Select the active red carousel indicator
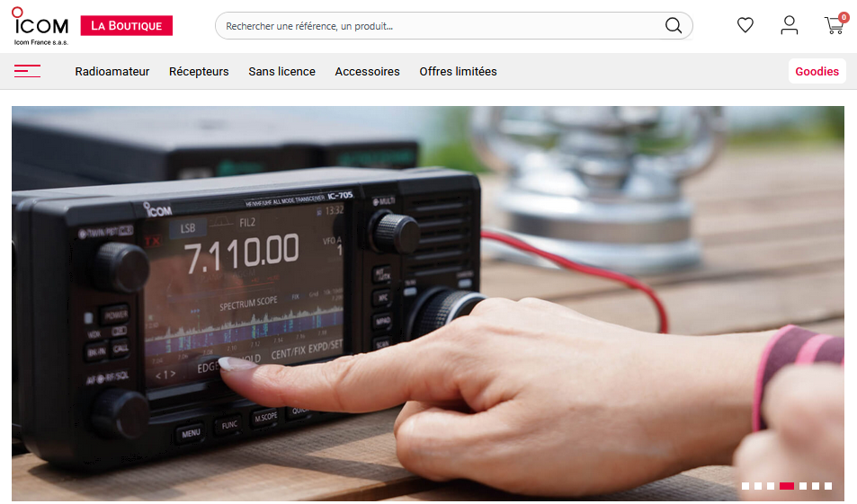857x504 pixels. point(787,486)
